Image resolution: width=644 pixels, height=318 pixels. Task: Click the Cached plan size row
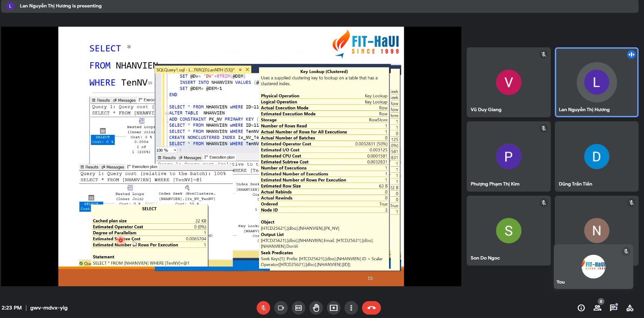[149, 221]
